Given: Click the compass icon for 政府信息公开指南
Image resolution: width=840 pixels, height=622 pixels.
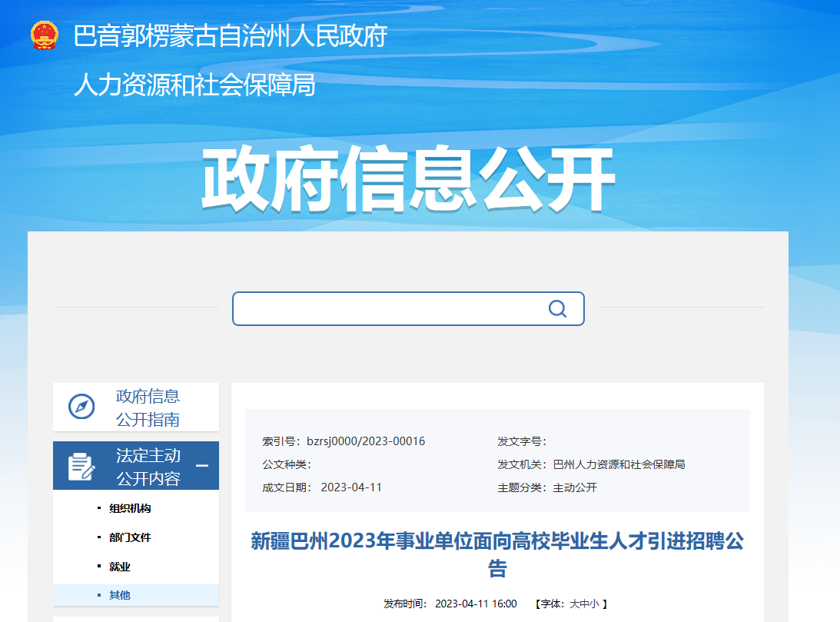Looking at the screenshot, I should coord(81,407).
